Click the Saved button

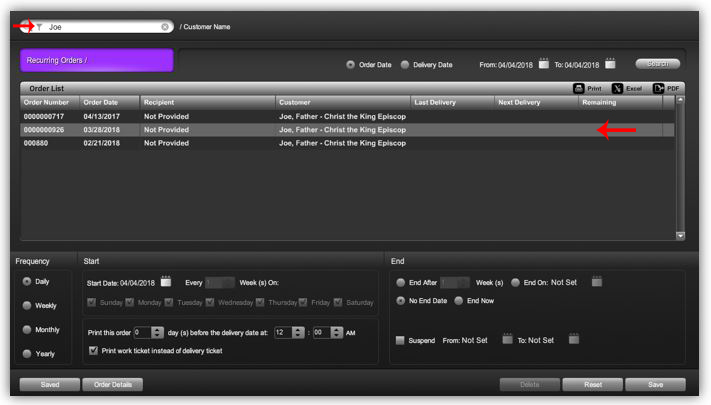pos(50,384)
